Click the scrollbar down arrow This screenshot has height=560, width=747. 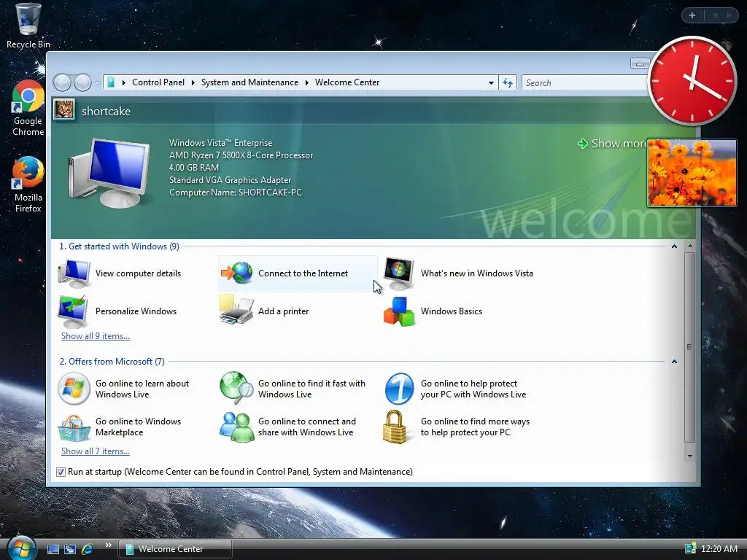pos(689,456)
